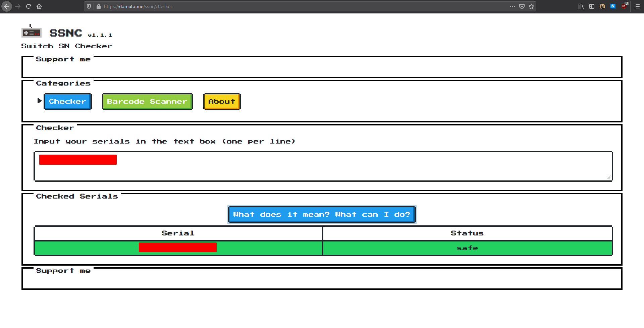Open the browser home page icon
The image size is (644, 328).
(39, 6)
